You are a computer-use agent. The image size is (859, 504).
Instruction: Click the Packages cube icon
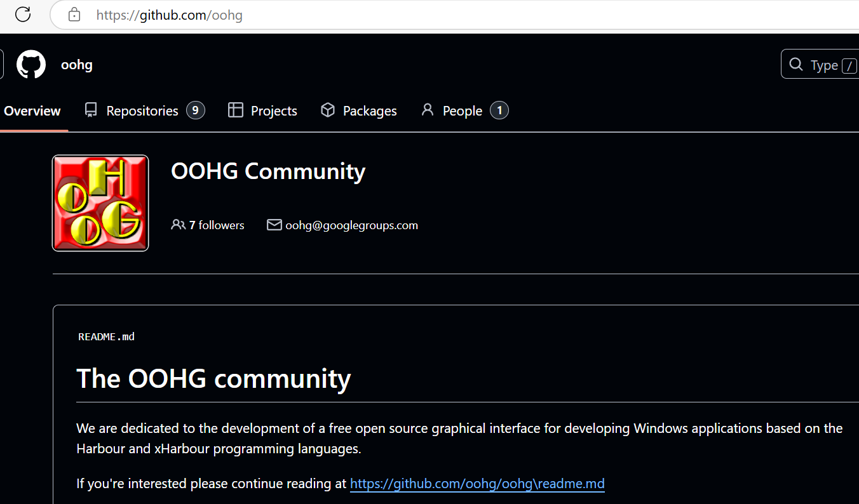click(328, 110)
